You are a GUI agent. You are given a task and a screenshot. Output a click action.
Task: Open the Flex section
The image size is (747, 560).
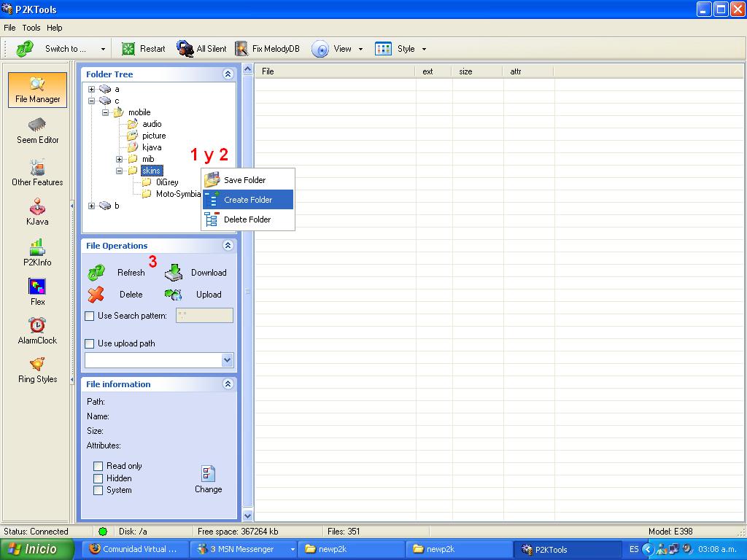[38, 292]
